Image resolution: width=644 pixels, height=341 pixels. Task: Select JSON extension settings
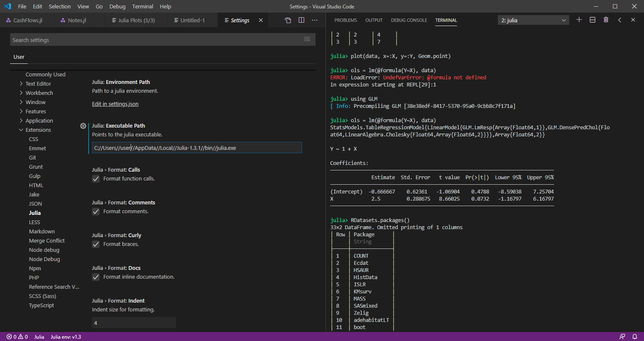coord(36,204)
